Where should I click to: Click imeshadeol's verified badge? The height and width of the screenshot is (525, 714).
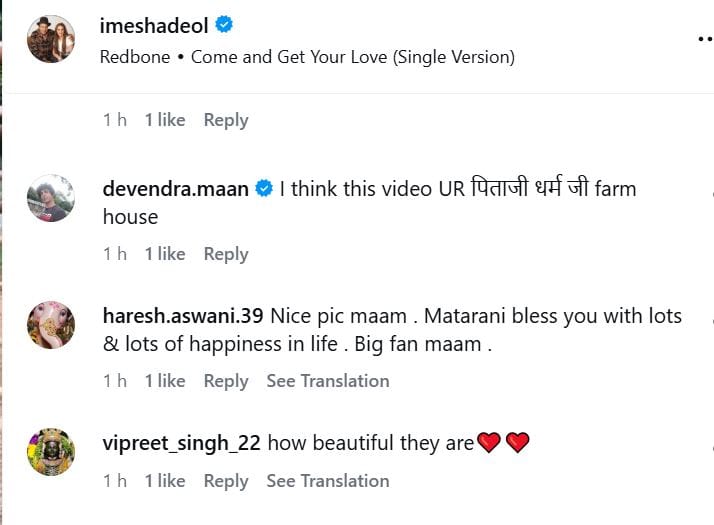225,26
